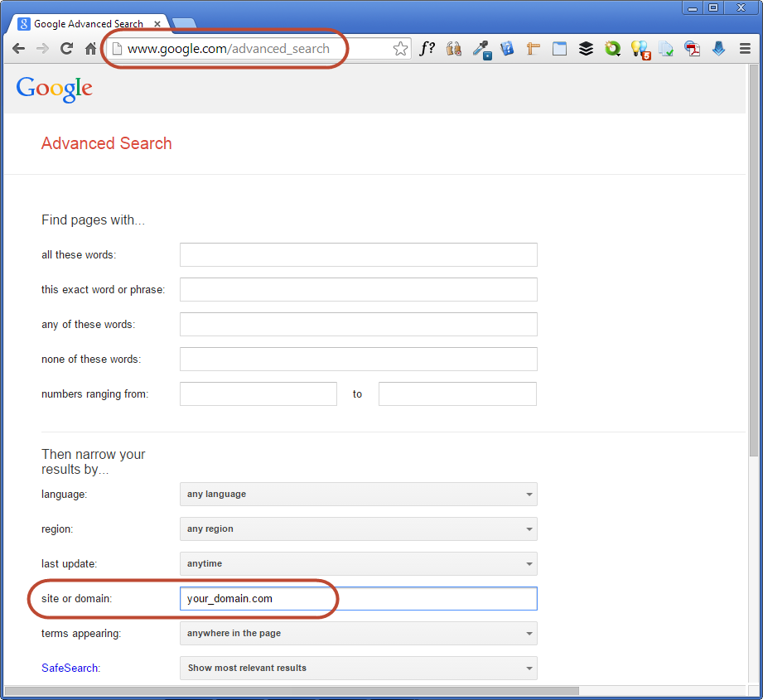The width and height of the screenshot is (763, 700).
Task: Open the home page via house icon
Action: (x=90, y=48)
